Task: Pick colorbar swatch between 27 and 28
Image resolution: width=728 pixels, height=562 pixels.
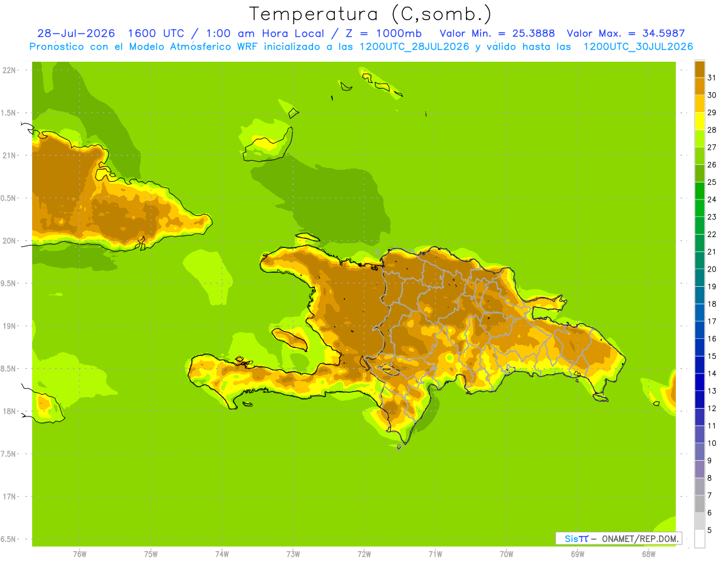Action: [x=699, y=138]
